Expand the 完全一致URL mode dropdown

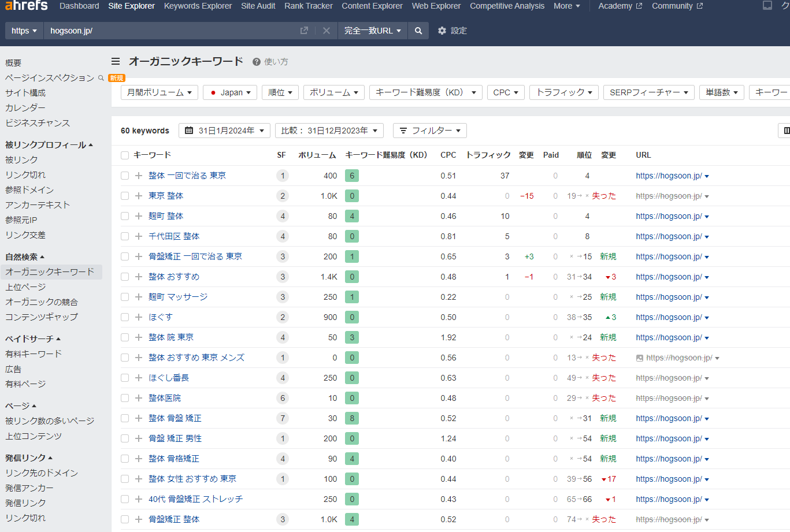click(x=372, y=31)
